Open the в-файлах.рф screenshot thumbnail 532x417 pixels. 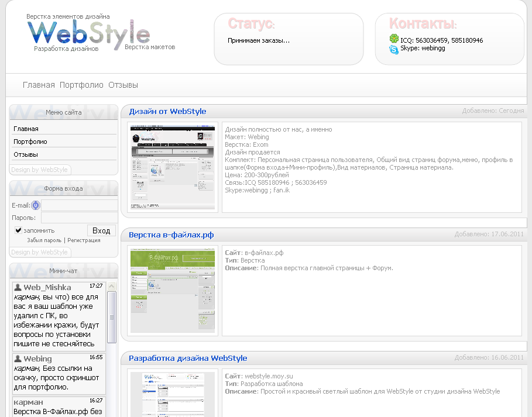[173, 290]
